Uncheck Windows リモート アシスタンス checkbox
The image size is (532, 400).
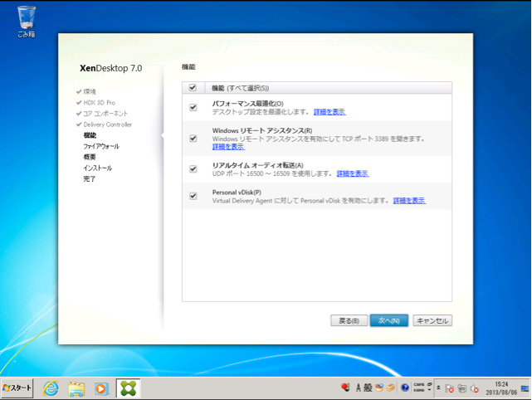[x=193, y=139]
